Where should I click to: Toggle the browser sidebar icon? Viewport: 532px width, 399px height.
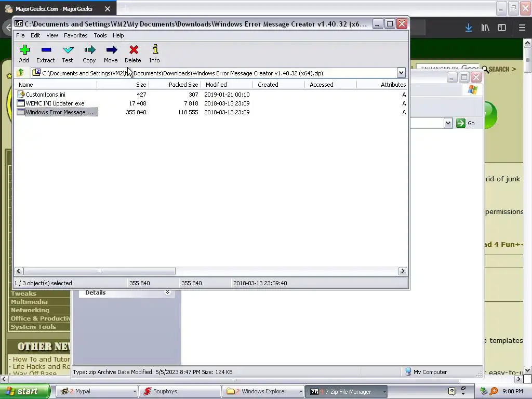(x=502, y=28)
